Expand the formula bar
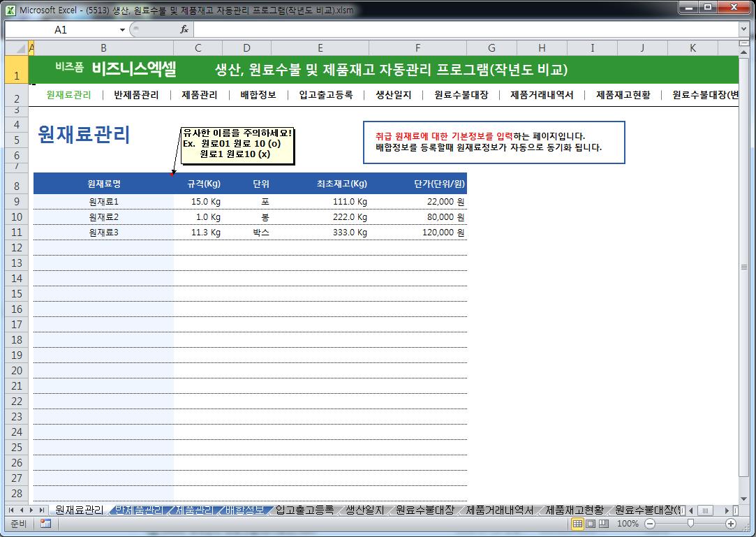Screen dimensions: 756x537 coord(743,30)
